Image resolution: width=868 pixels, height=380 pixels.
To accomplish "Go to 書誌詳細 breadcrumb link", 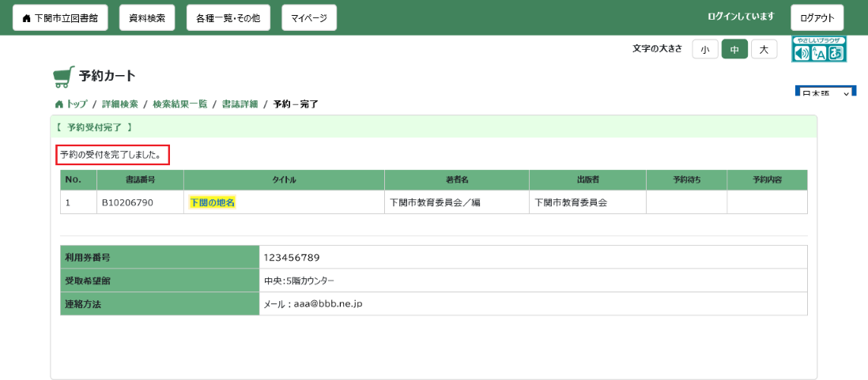I will pos(240,104).
